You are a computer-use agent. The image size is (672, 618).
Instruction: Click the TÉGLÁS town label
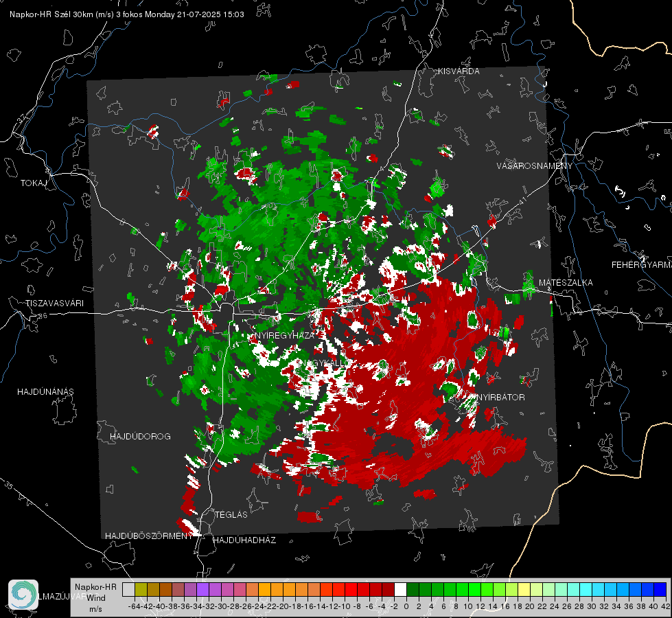point(231,514)
